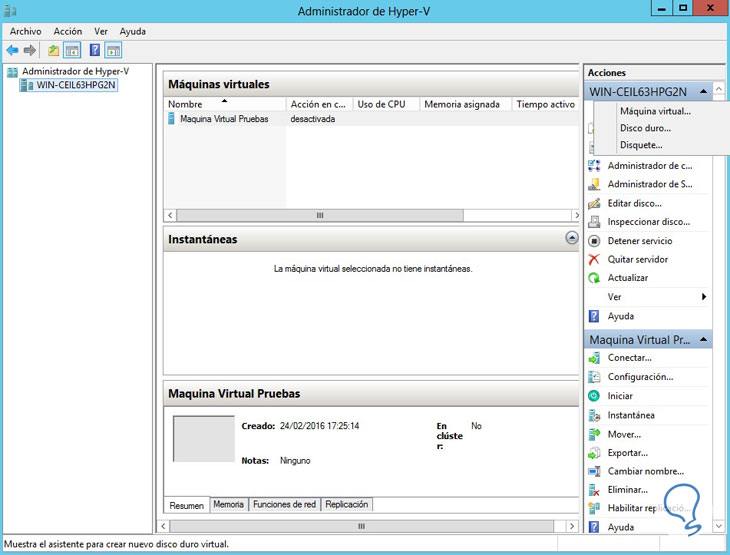Click right arrow of bottom center-pane scrollbar
This screenshot has width=730, height=555.
572,526
